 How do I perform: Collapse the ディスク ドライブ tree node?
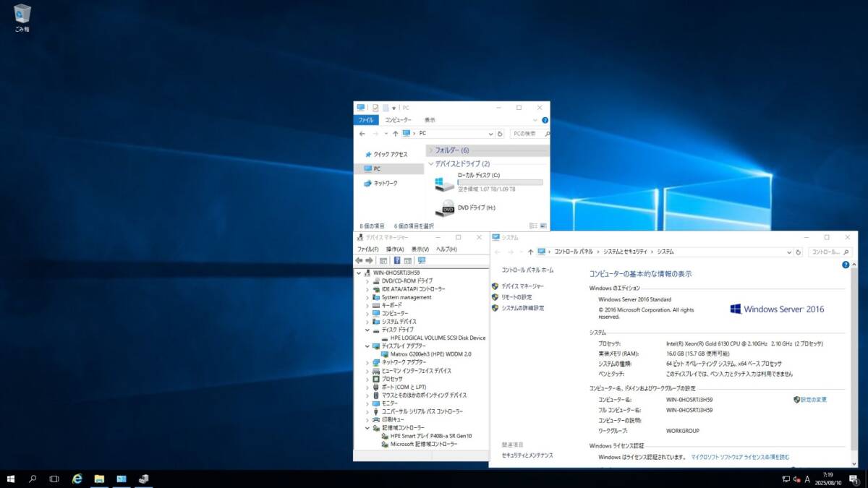click(367, 330)
